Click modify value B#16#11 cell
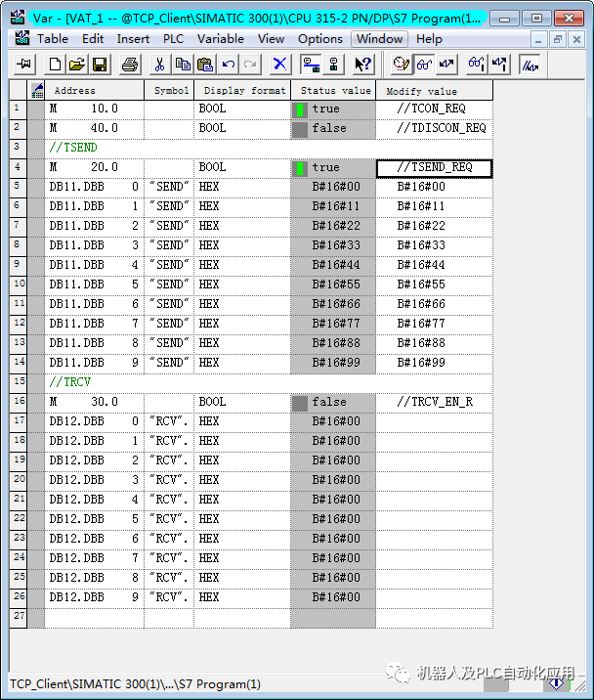The image size is (594, 700). coord(435,206)
